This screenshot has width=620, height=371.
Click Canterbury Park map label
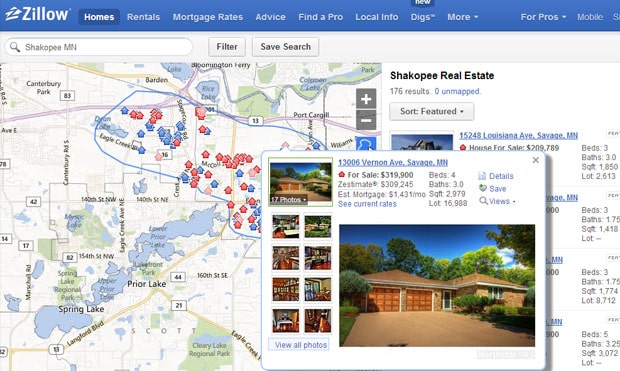click(x=43, y=88)
